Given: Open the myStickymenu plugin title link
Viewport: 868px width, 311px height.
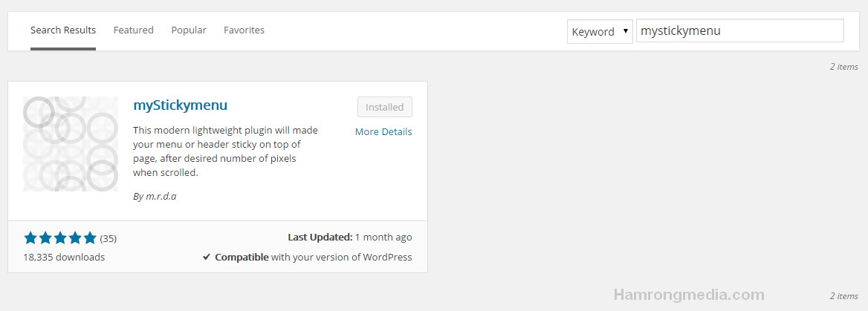Looking at the screenshot, I should pos(181,105).
